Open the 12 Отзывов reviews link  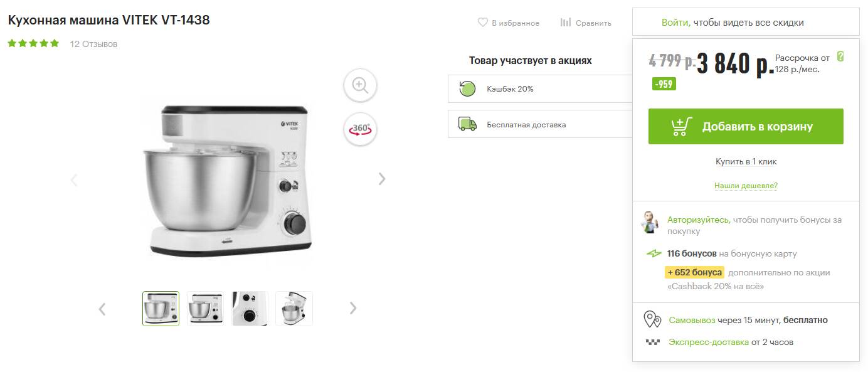(93, 44)
